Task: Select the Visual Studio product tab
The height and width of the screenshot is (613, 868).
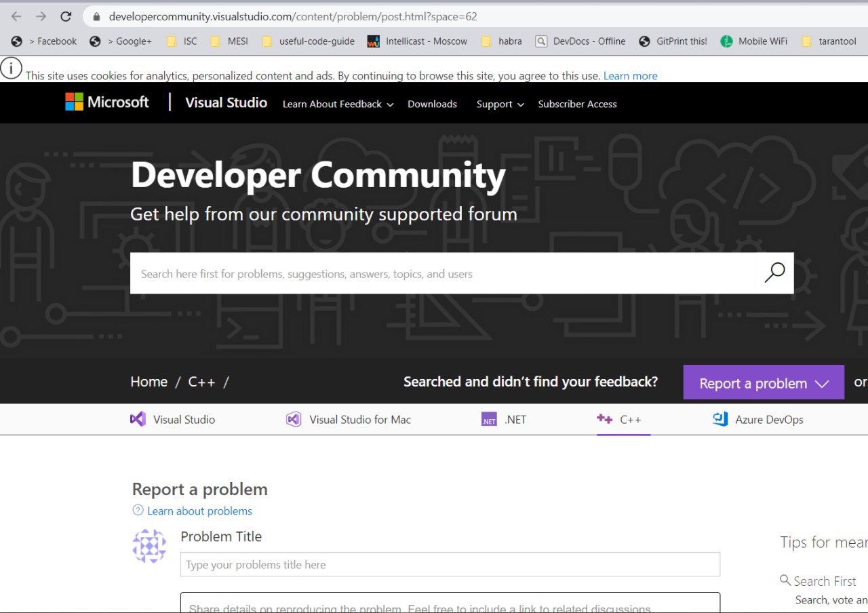Action: [x=172, y=420]
